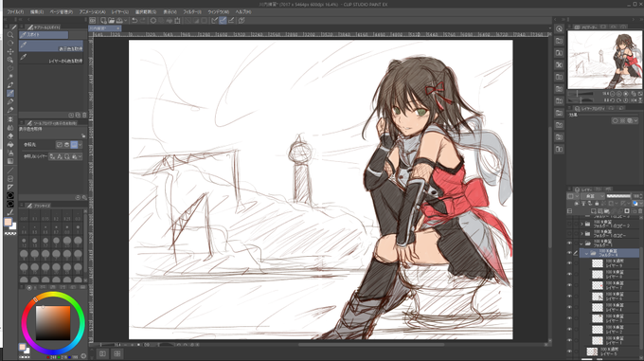Image resolution: width=644 pixels, height=361 pixels.
Task: Delete layer with the trash icon in Layer panel
Action: [640, 211]
